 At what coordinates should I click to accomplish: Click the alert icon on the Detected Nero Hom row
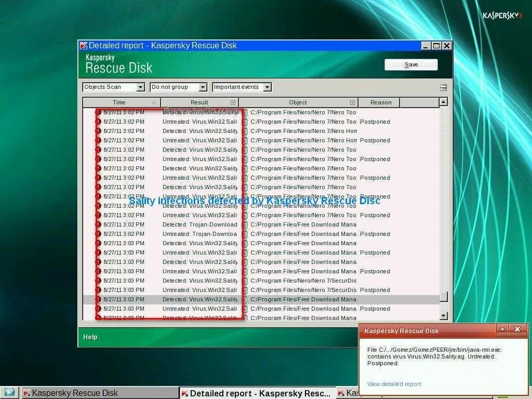tap(98, 131)
